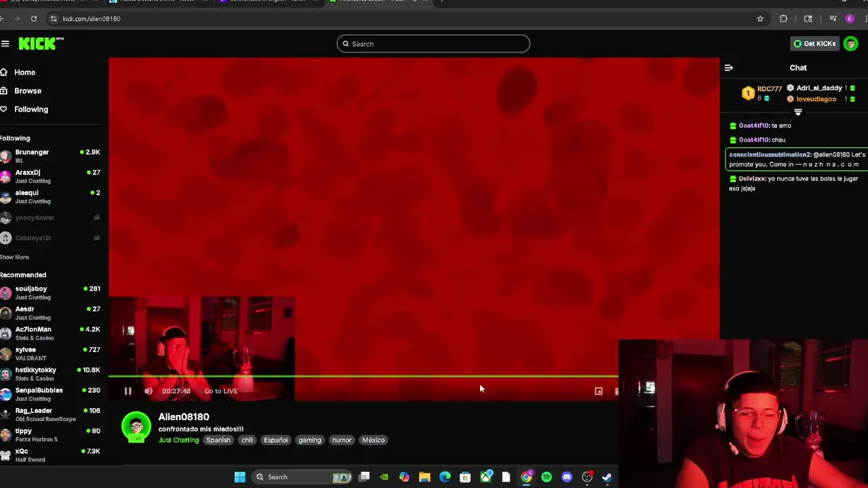Click Deivizxx chat username
Screen dimensions: 868x488
tap(752, 179)
